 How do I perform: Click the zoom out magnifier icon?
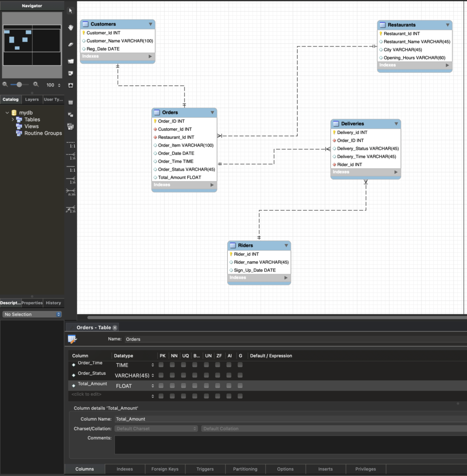coord(5,85)
